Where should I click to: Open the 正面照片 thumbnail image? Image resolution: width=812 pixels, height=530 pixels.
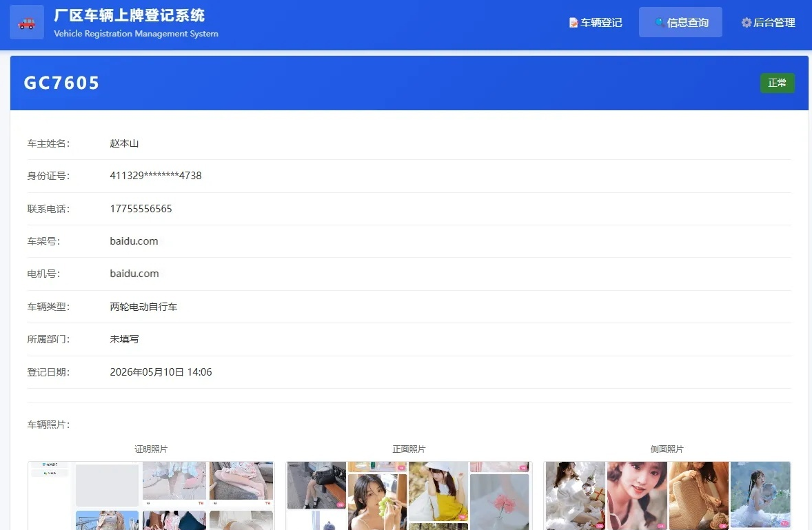409,496
